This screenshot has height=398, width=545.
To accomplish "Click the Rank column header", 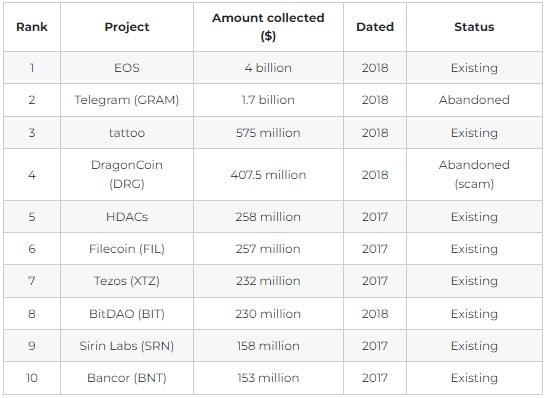I will click(32, 27).
